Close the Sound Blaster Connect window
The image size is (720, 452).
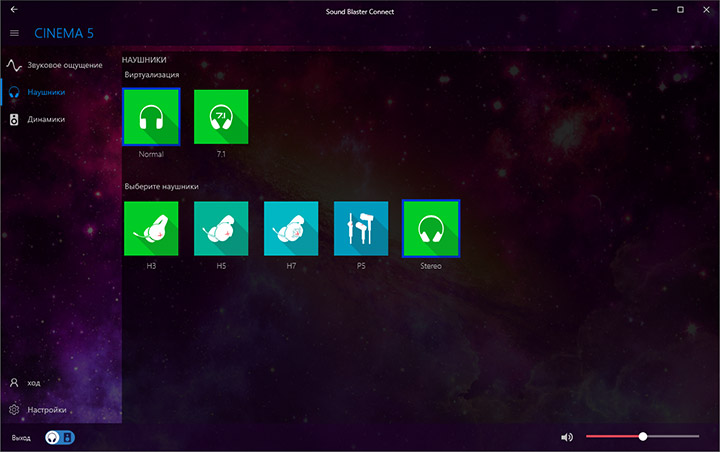706,10
